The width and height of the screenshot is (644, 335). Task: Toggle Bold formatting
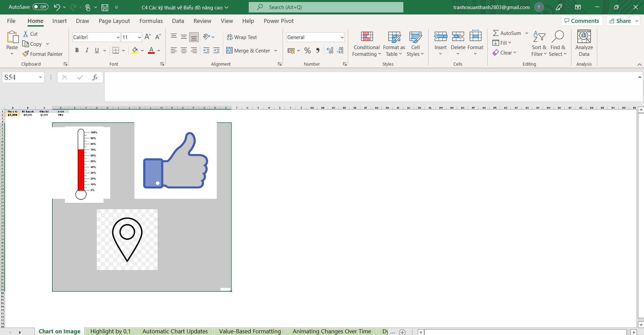tap(77, 50)
